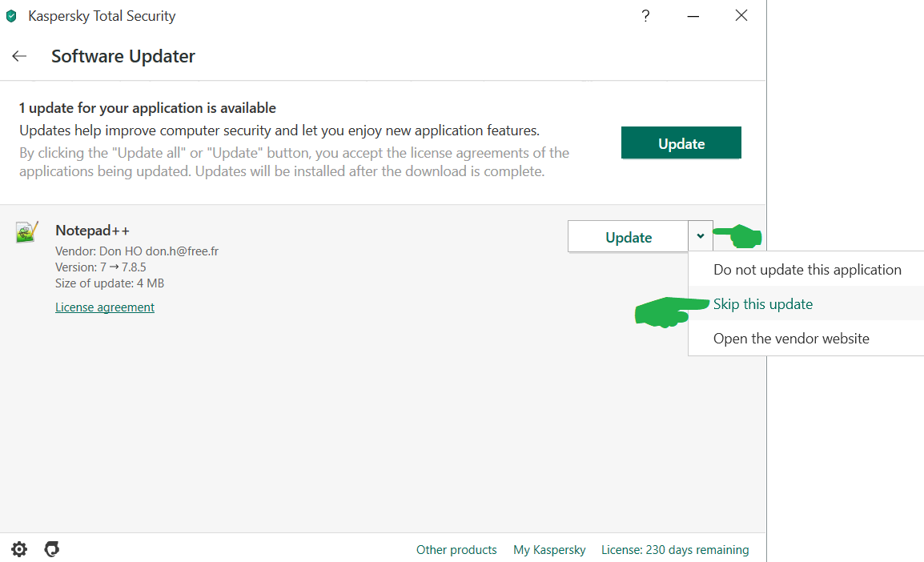Click "License: 230 days remaining" text
924x562 pixels.
tap(675, 550)
